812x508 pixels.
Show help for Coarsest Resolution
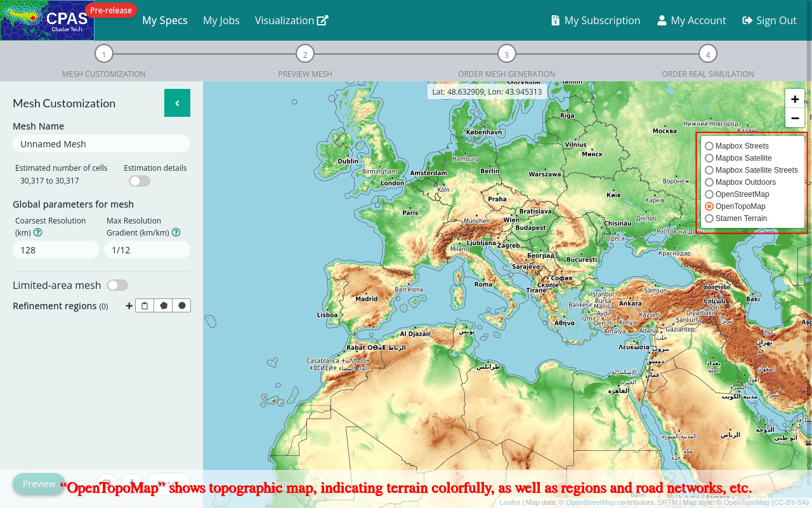[x=38, y=232]
